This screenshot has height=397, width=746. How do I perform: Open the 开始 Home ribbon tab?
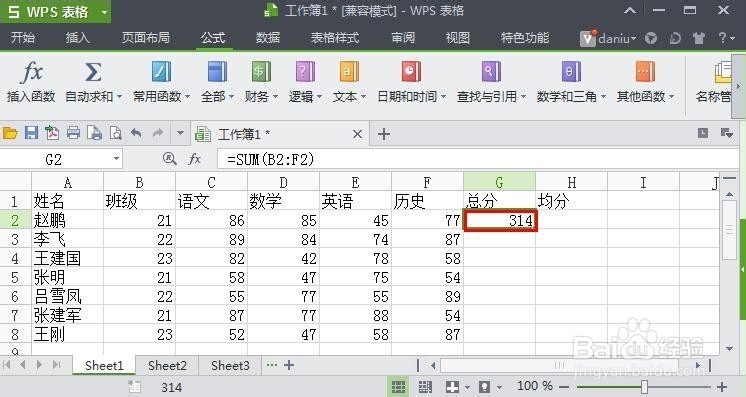coord(22,38)
